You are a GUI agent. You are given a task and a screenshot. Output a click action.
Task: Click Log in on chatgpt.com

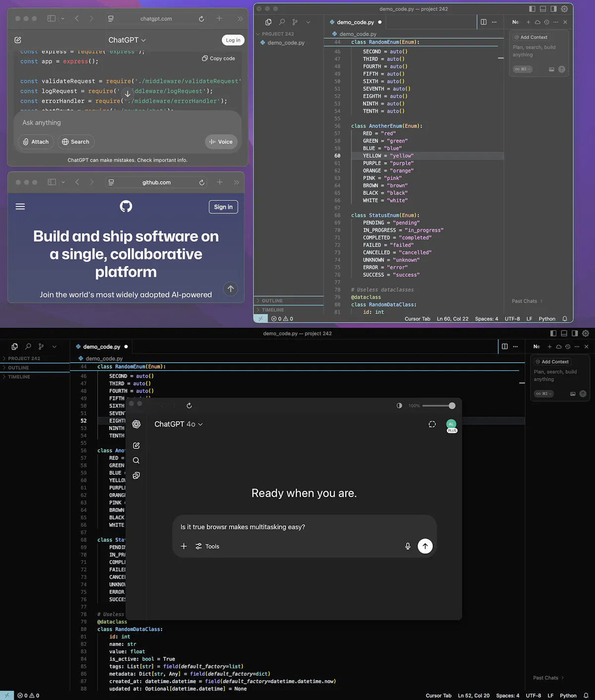(x=233, y=40)
